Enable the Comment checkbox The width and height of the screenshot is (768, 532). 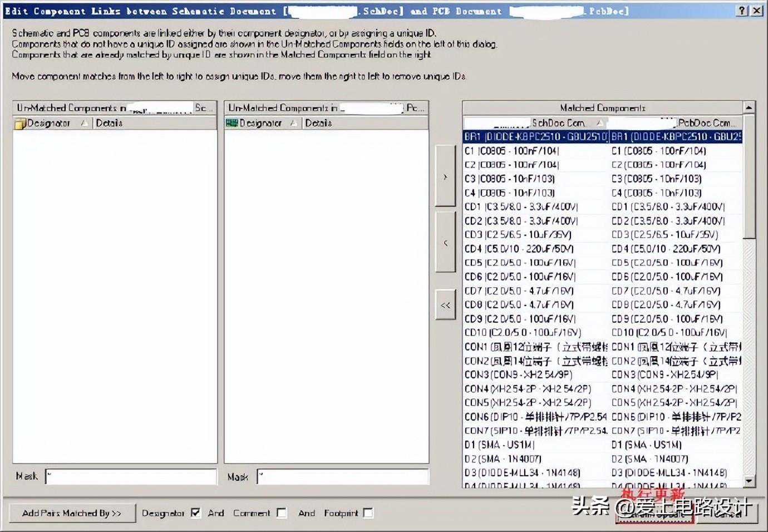coord(282,513)
